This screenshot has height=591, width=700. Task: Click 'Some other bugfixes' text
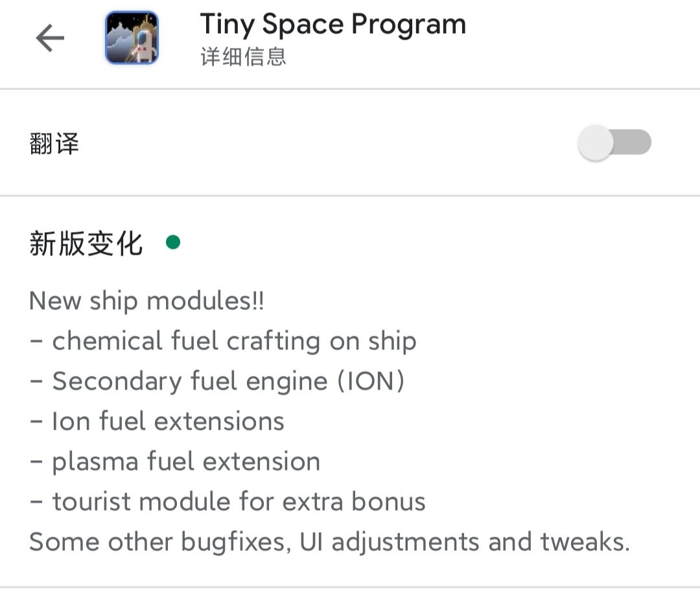[x=159, y=542]
